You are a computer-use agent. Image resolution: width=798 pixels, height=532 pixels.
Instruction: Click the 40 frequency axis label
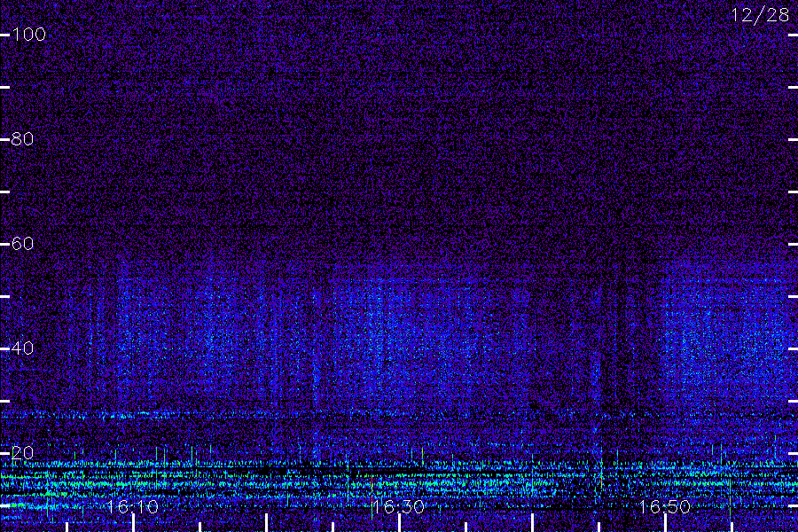pos(22,348)
